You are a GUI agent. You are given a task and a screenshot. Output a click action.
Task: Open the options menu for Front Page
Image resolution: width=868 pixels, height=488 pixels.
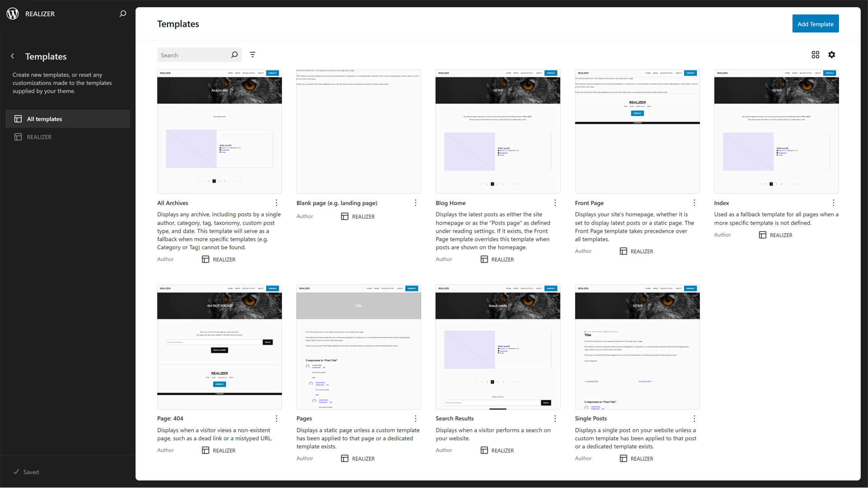694,202
